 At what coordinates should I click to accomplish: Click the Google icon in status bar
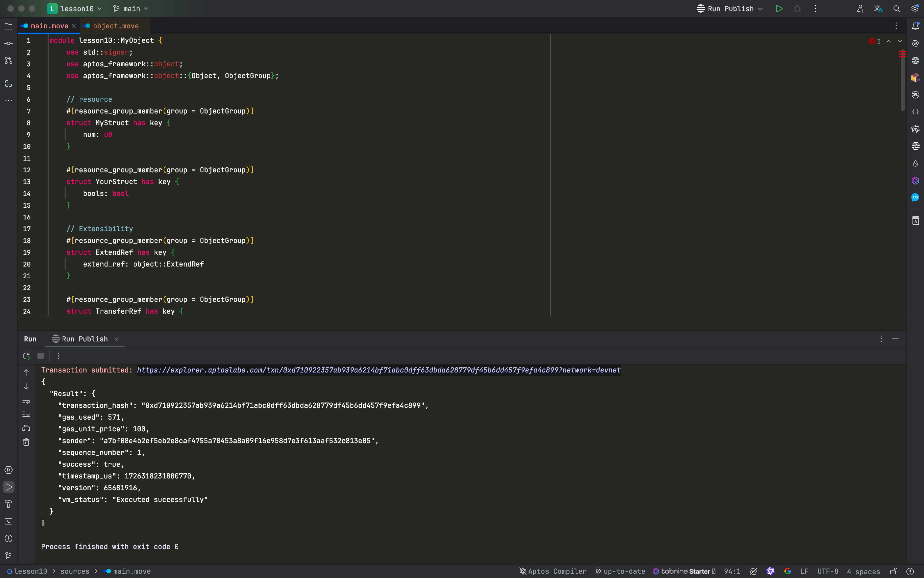click(787, 571)
